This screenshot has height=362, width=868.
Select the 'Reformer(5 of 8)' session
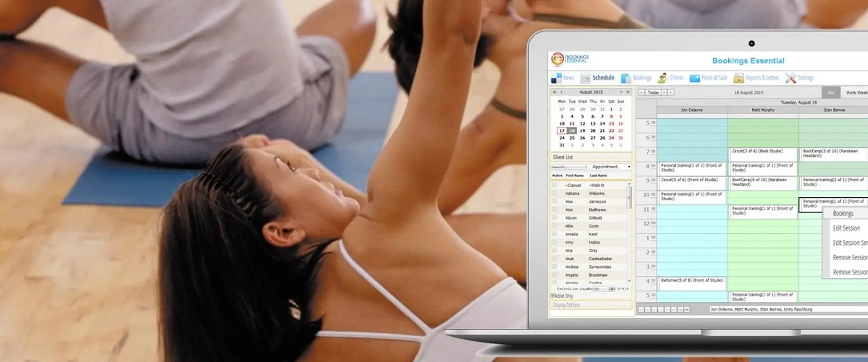pyautogui.click(x=692, y=283)
